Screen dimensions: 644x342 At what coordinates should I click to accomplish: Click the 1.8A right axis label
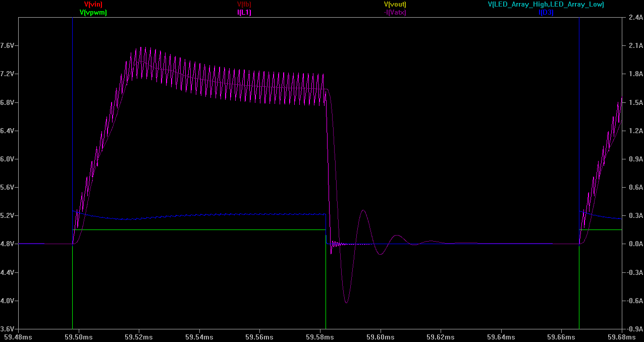click(x=635, y=74)
